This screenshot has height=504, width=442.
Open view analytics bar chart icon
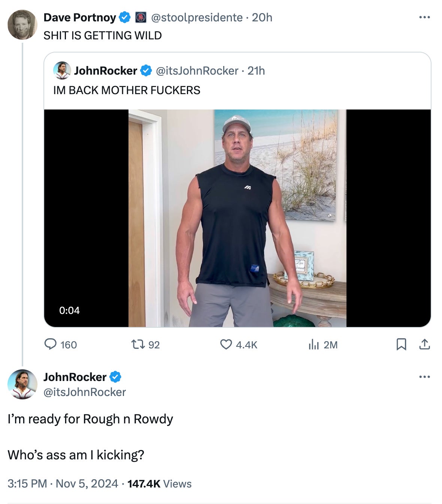(314, 344)
